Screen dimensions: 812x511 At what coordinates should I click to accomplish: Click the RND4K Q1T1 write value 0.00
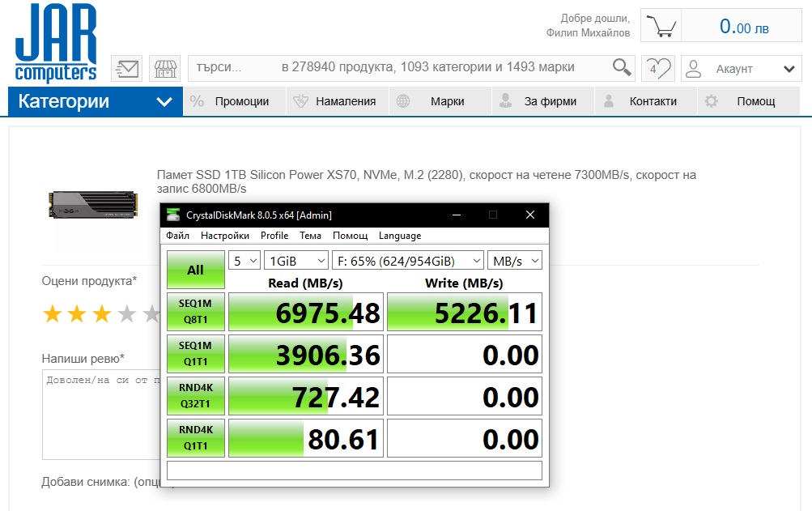[x=465, y=438]
